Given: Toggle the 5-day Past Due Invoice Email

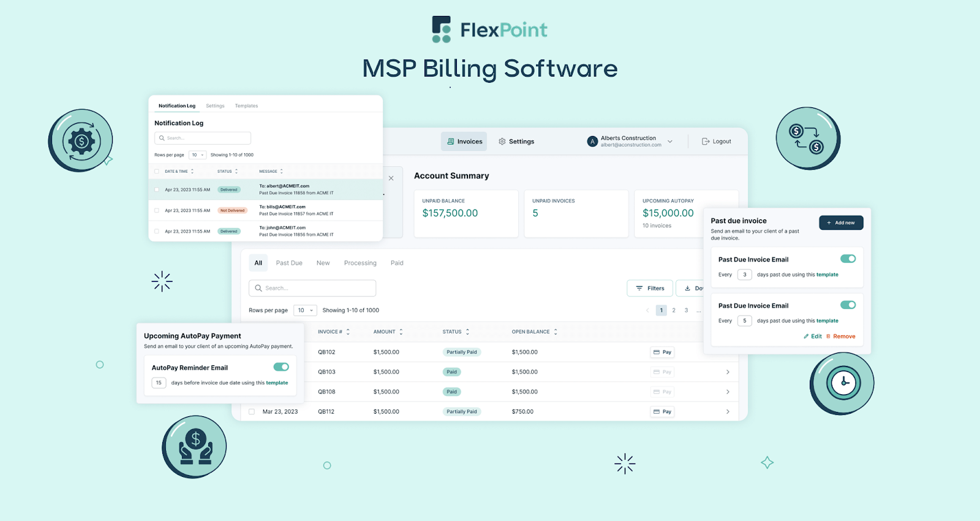Looking at the screenshot, I should point(848,305).
